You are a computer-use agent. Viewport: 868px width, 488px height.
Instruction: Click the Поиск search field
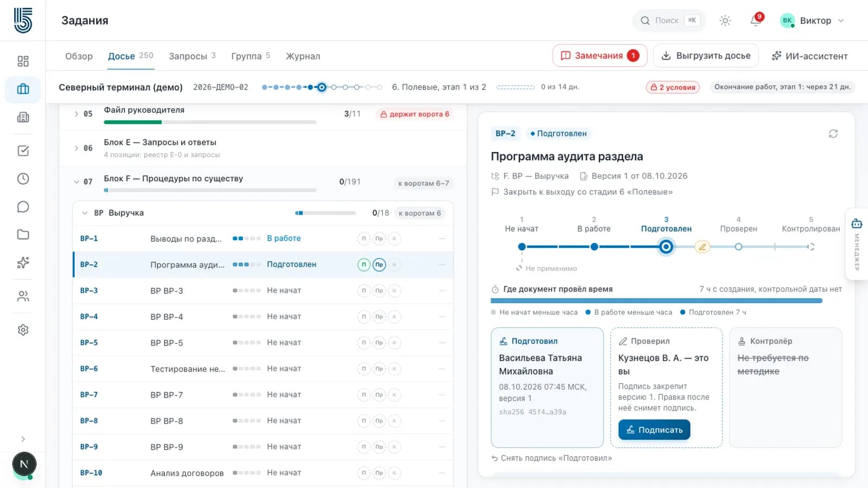(x=668, y=21)
